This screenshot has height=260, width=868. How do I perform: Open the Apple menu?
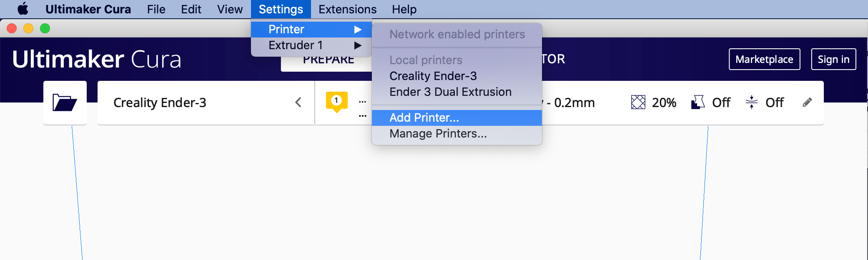pyautogui.click(x=23, y=8)
